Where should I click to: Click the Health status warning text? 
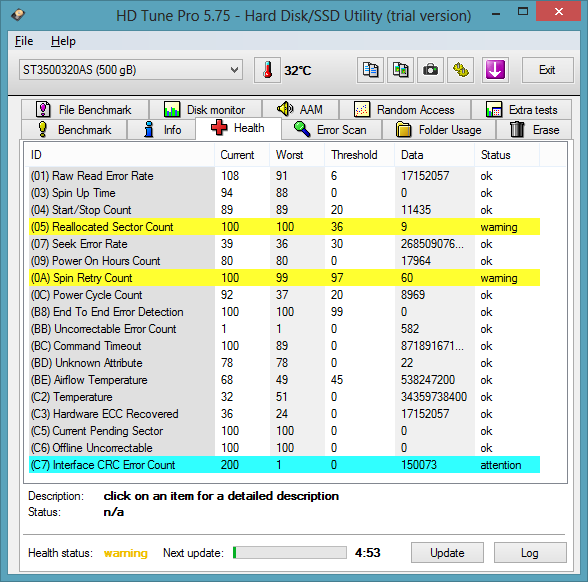pos(126,553)
